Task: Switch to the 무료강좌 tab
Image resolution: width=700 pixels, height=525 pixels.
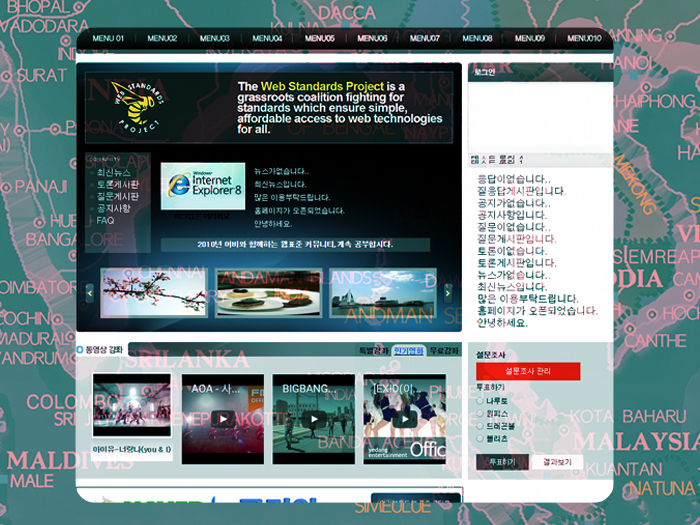Action: (443, 351)
